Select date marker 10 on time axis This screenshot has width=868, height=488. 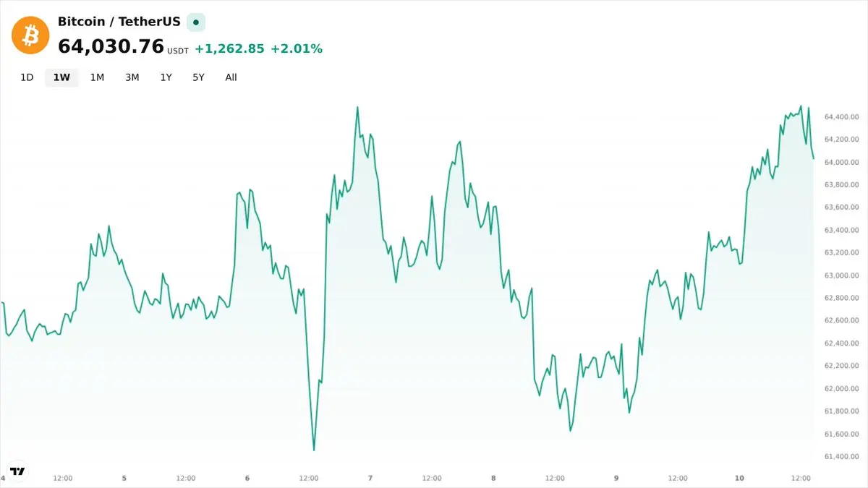[x=739, y=478]
